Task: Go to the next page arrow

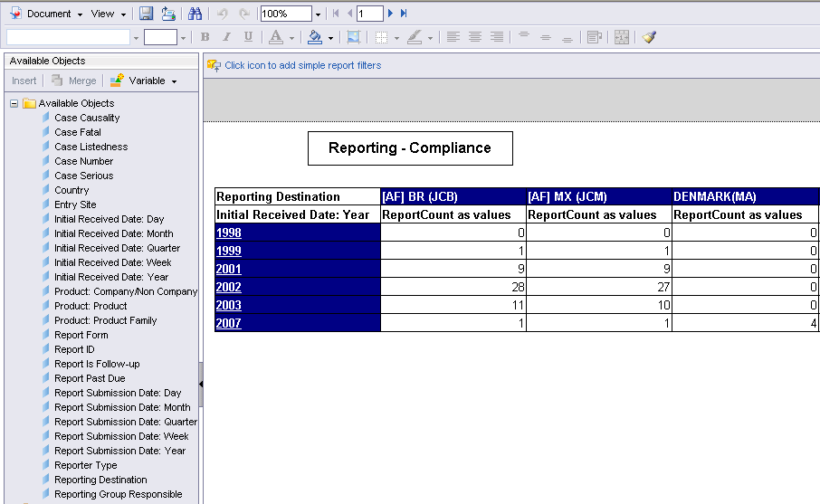Action: point(391,14)
